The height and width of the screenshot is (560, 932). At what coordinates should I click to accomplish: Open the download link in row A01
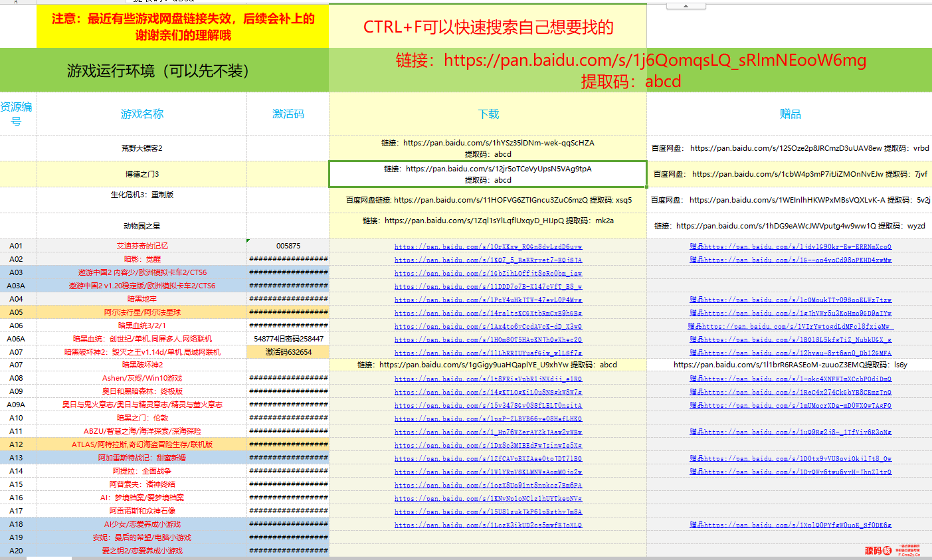pos(488,246)
